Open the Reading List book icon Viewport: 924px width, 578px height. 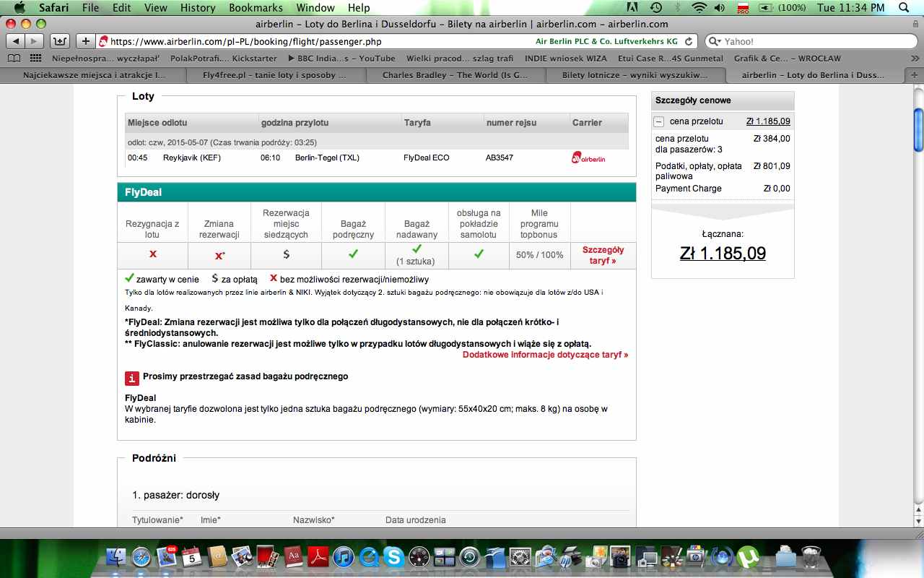(14, 58)
